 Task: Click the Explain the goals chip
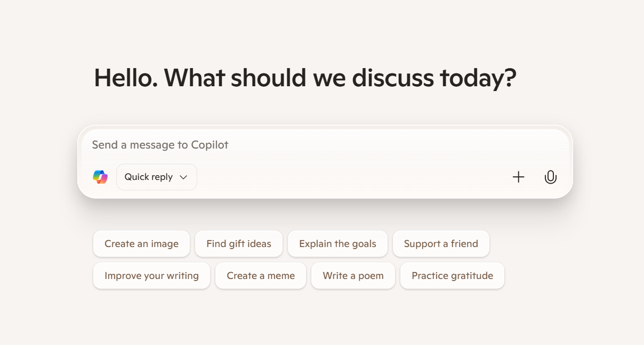[x=337, y=244]
